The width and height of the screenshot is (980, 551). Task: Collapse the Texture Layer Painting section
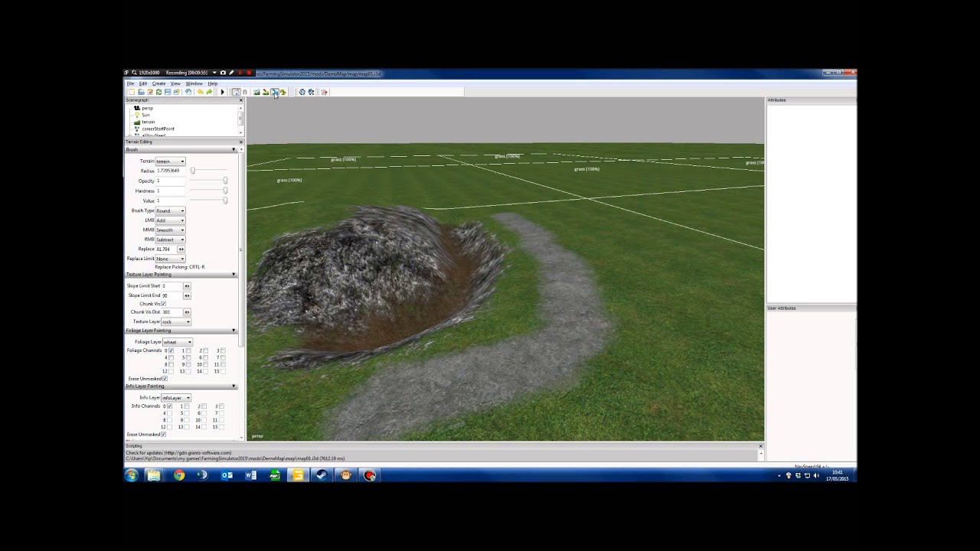click(x=181, y=274)
